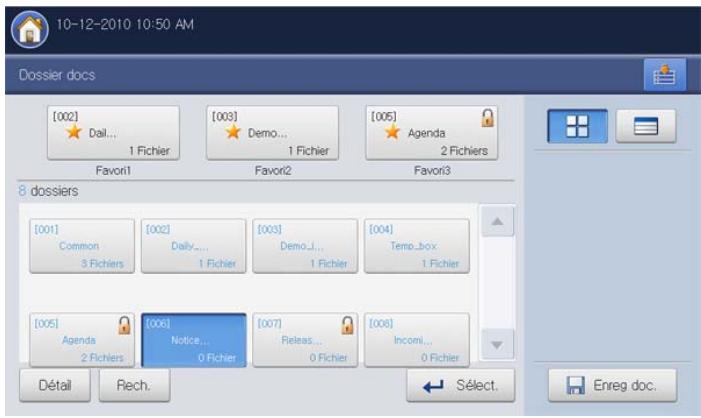
Task: Open favorite folder [003] Demo...
Action: [272, 133]
